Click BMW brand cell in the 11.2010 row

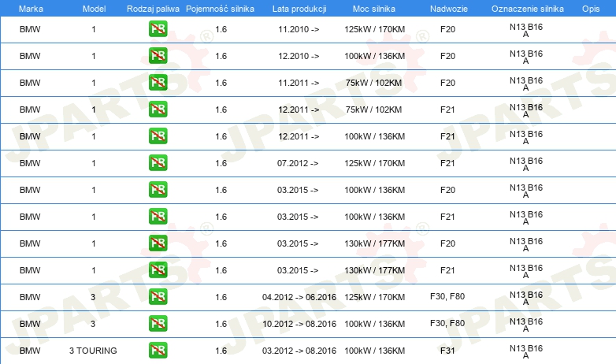[30, 29]
